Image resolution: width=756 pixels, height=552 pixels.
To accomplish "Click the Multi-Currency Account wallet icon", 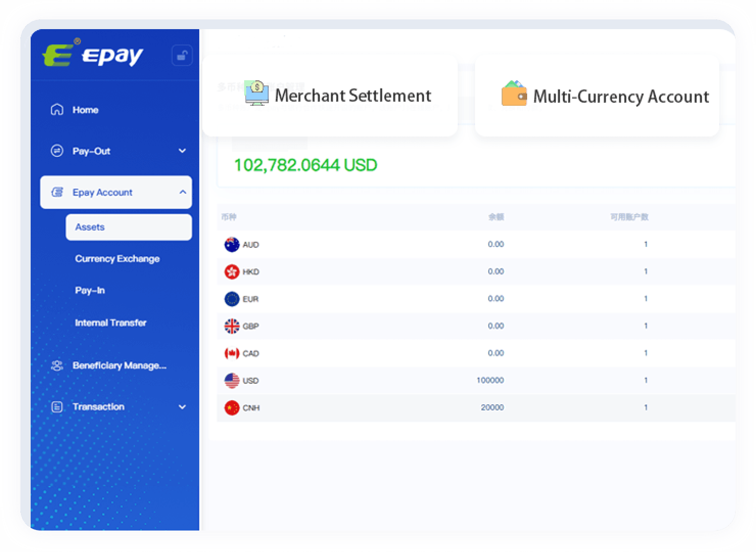I will [x=514, y=94].
